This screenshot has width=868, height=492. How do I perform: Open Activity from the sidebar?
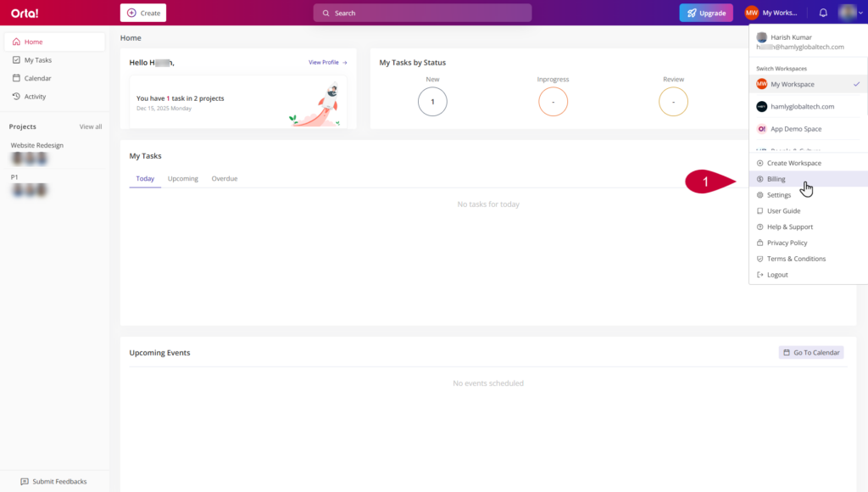[x=35, y=97]
